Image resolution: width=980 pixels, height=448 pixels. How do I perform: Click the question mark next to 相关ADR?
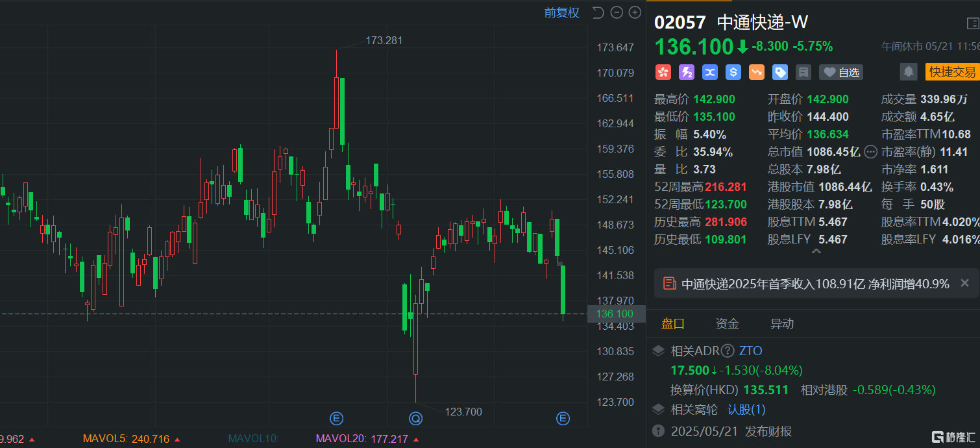pos(728,351)
